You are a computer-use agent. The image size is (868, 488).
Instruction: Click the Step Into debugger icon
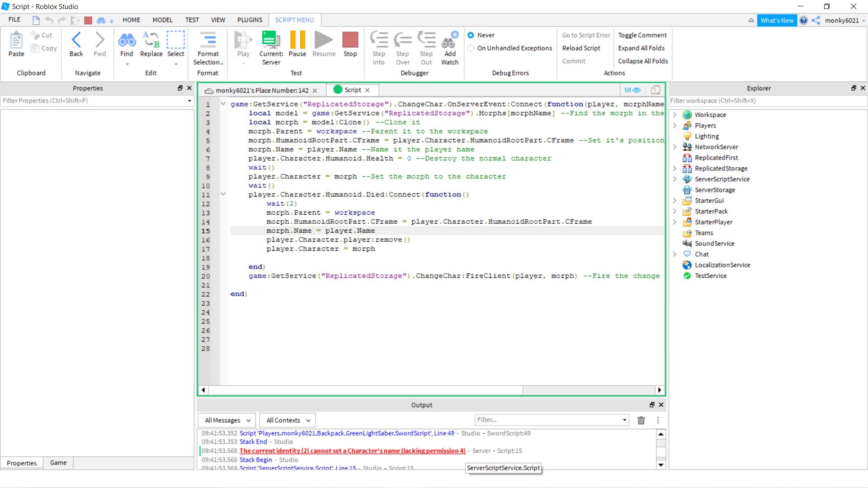click(379, 43)
